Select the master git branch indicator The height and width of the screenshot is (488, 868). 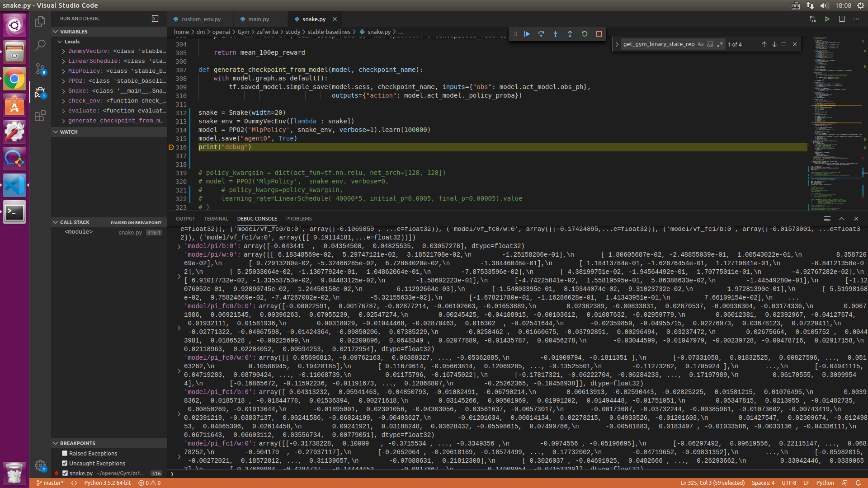[x=50, y=483]
